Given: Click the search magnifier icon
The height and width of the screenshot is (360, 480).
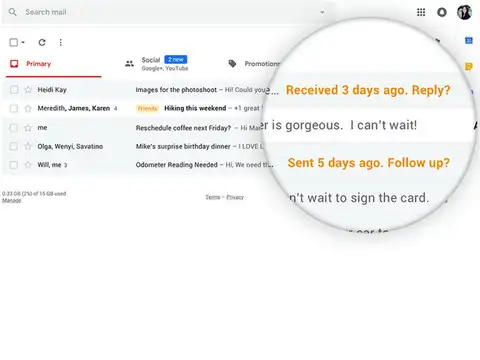Looking at the screenshot, I should click(13, 12).
